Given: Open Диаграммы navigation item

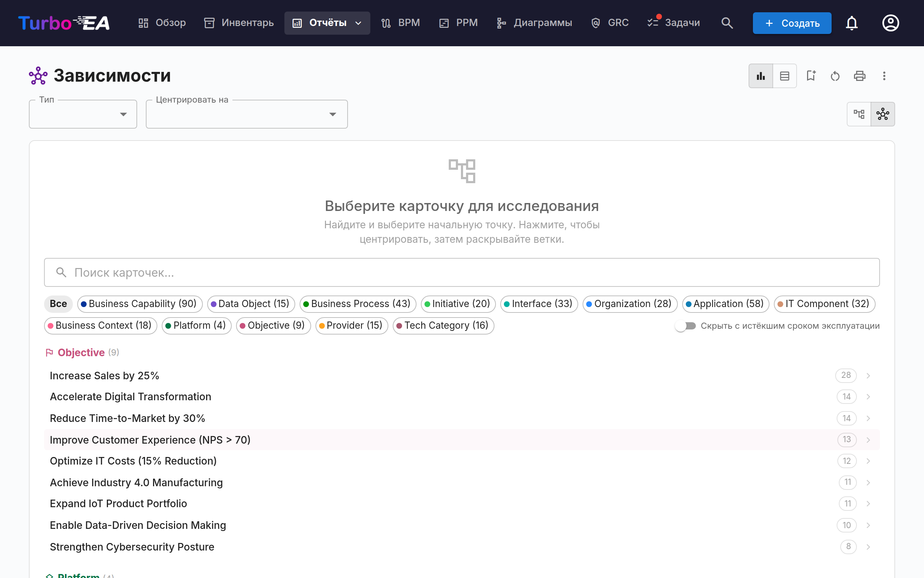Looking at the screenshot, I should pyautogui.click(x=534, y=23).
